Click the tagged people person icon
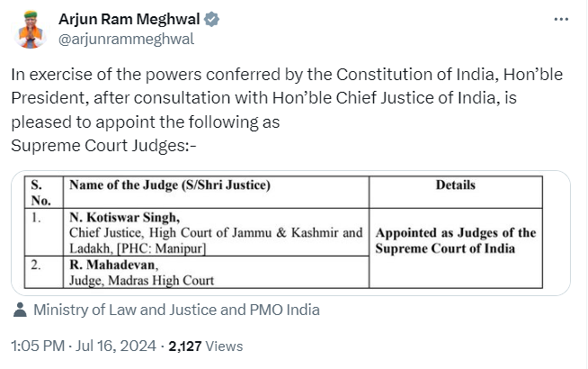Viewport: 588px width, 369px height. pos(22,310)
